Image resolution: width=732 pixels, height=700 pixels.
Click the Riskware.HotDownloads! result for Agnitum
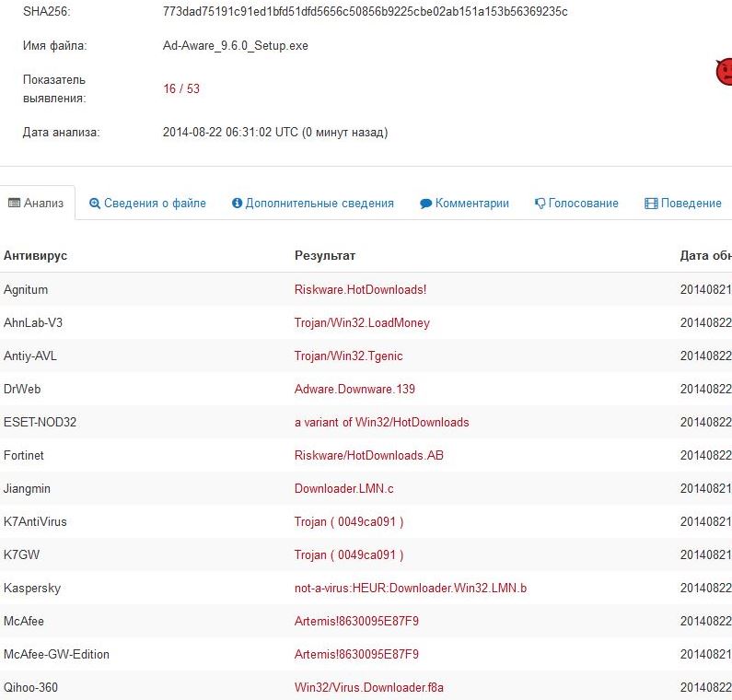[x=360, y=289]
